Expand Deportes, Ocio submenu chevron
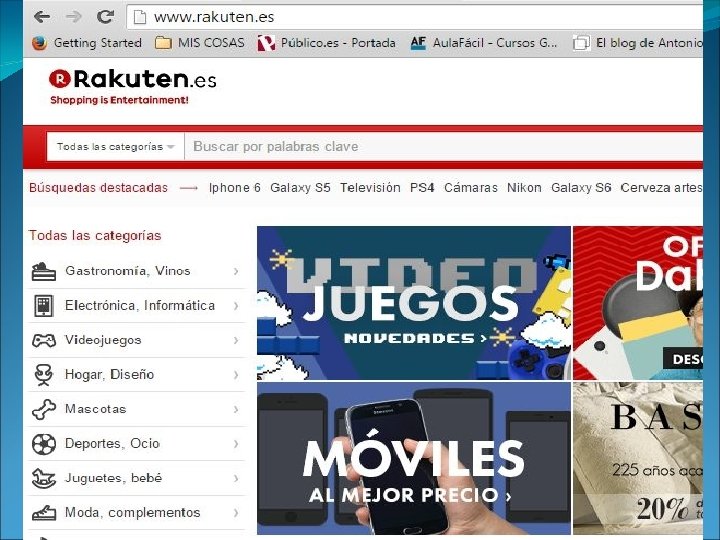The height and width of the screenshot is (540, 720). (236, 444)
